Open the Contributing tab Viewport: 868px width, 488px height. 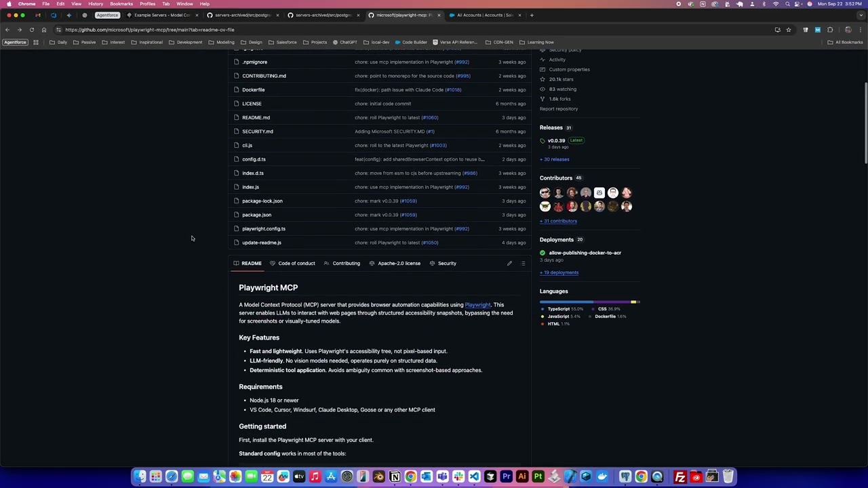(342, 263)
